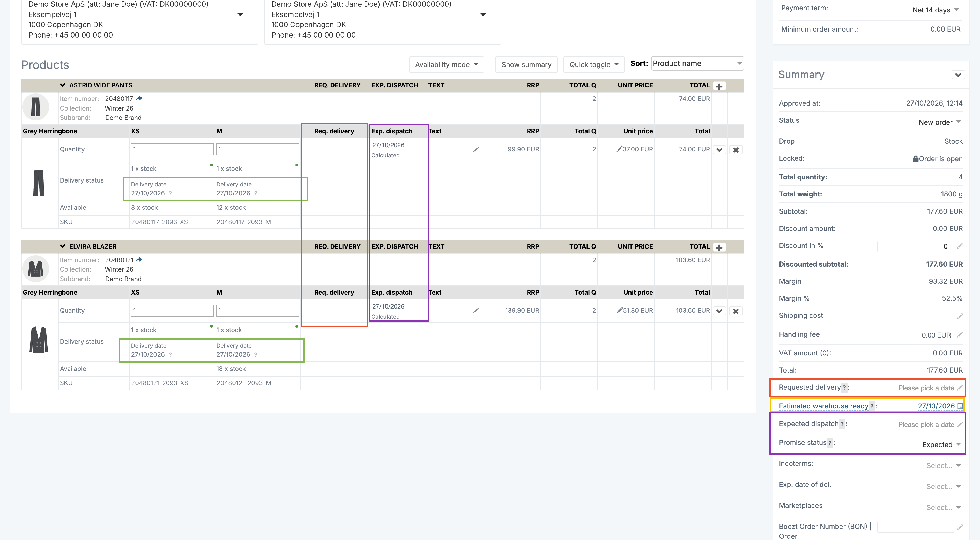Edit Discount in % pencil icon
Image resolution: width=980 pixels, height=540 pixels.
click(x=960, y=246)
